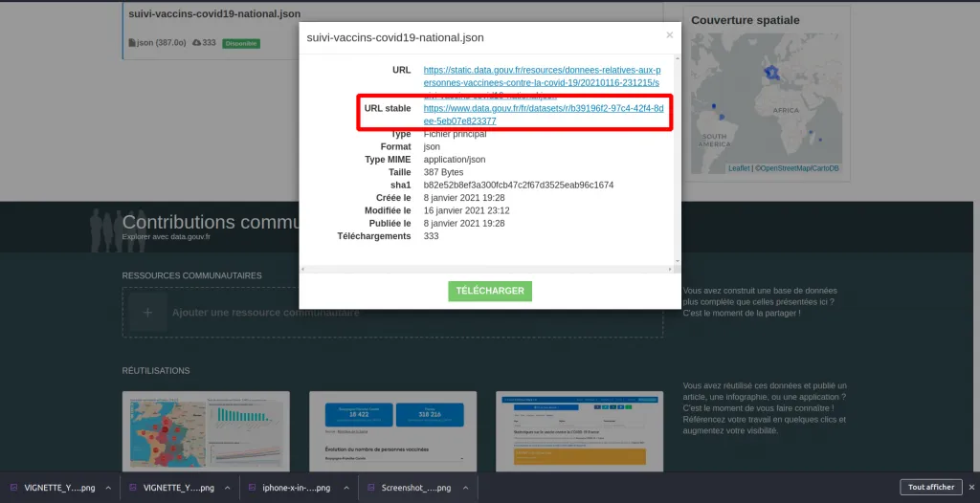980x503 pixels.
Task: Open chevron menu for Screenshot png download
Action: 465,488
